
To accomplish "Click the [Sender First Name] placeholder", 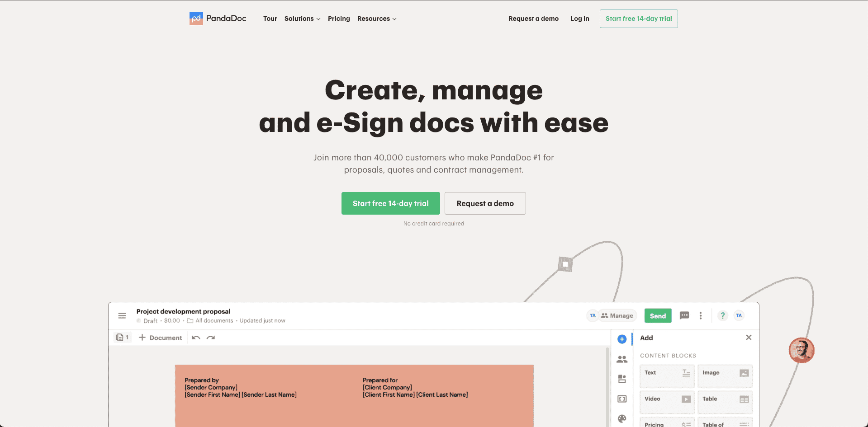I will click(212, 394).
